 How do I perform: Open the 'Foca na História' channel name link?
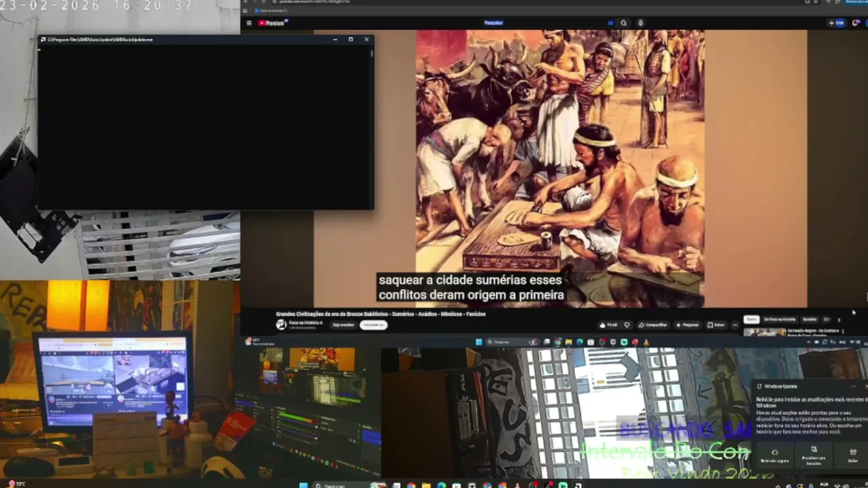(305, 323)
